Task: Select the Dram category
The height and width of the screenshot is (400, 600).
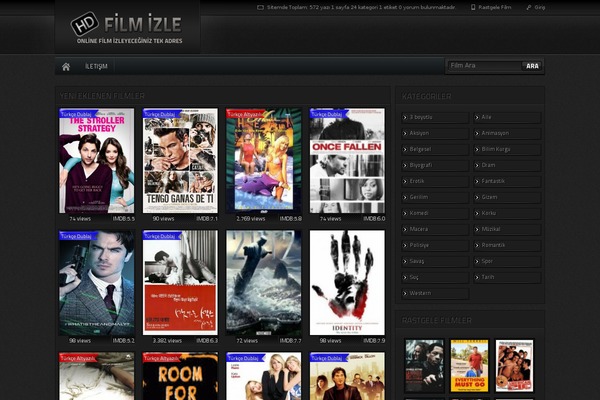Action: coord(507,165)
